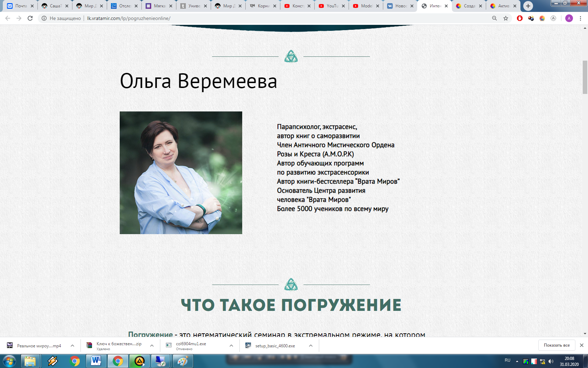Close the Актив tab
The width and height of the screenshot is (588, 368).
[x=515, y=6]
